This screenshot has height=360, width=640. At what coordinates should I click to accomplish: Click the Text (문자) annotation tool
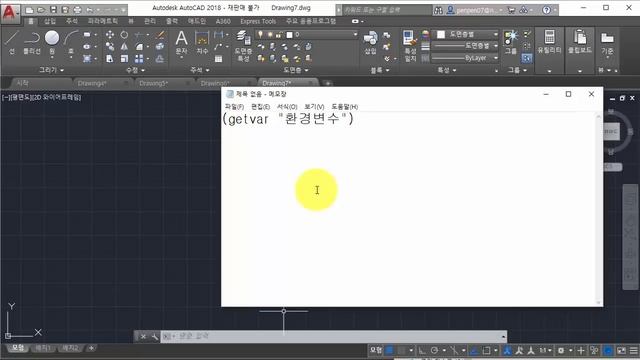[x=181, y=42]
